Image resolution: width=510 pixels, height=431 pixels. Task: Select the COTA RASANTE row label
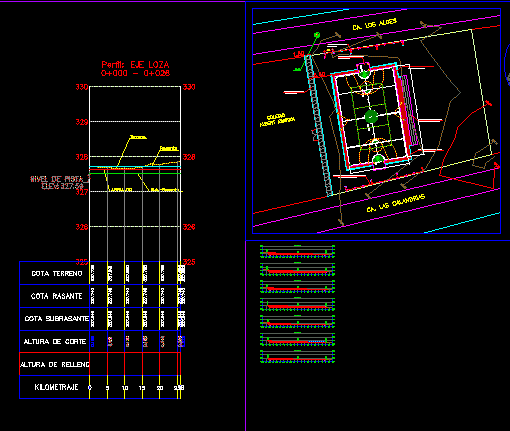click(x=56, y=296)
